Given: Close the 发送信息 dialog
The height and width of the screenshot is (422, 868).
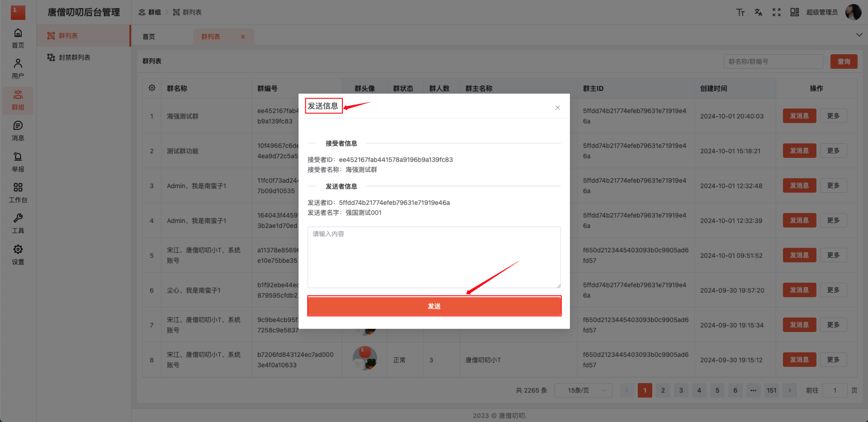Looking at the screenshot, I should 557,107.
